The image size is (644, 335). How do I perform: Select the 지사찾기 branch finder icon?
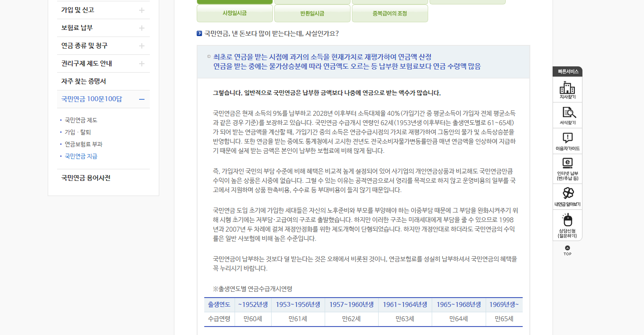pyautogui.click(x=567, y=89)
